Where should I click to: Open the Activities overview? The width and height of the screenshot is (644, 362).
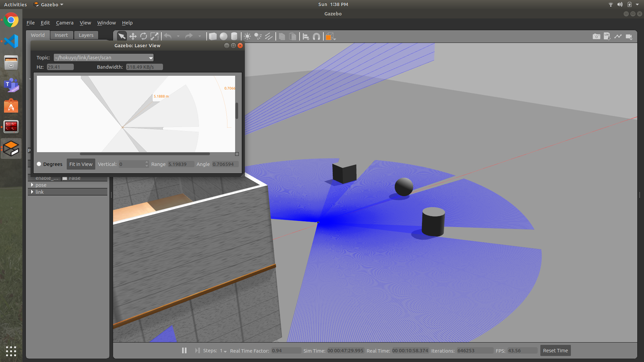tap(15, 4)
